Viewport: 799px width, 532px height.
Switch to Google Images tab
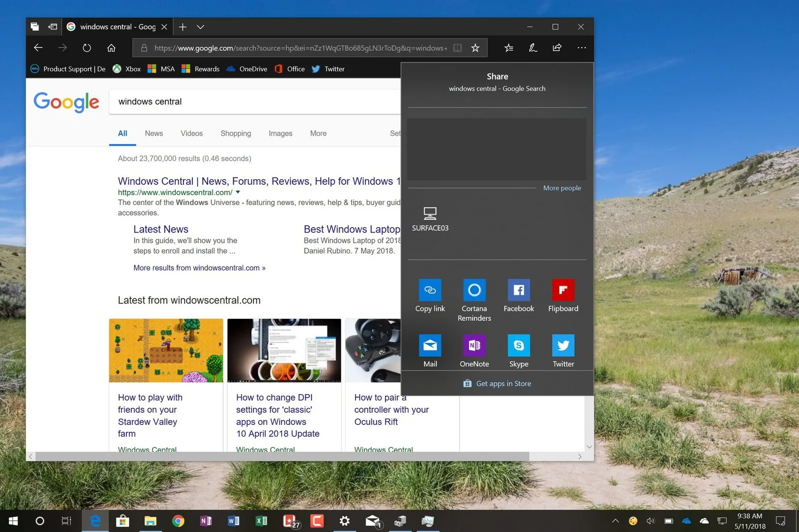coord(281,133)
